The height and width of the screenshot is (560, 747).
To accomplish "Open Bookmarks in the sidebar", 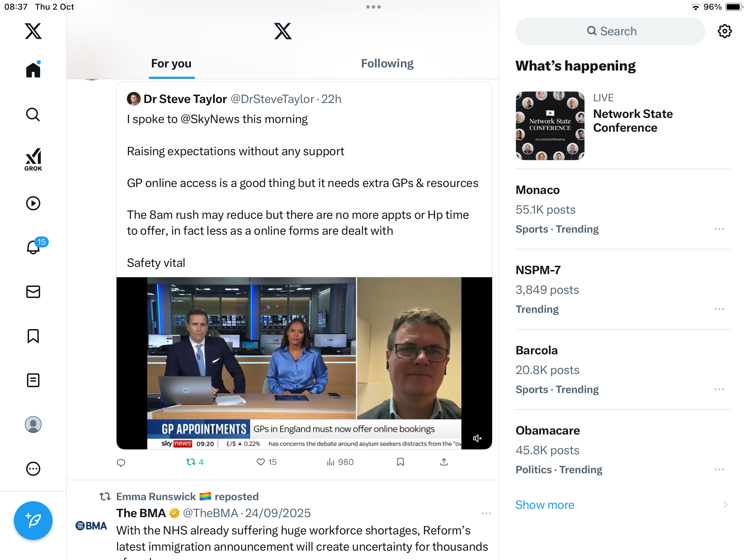I will click(33, 336).
